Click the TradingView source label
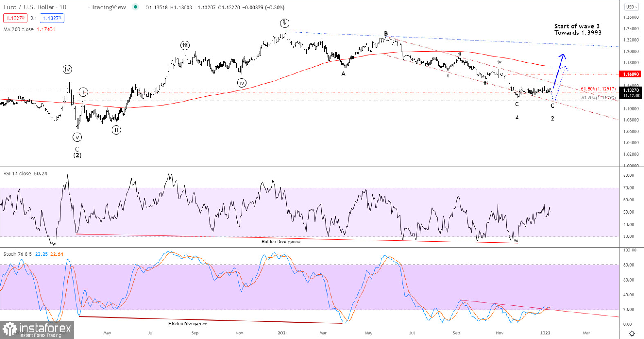Image resolution: width=644 pixels, height=339 pixels. tap(108, 7)
